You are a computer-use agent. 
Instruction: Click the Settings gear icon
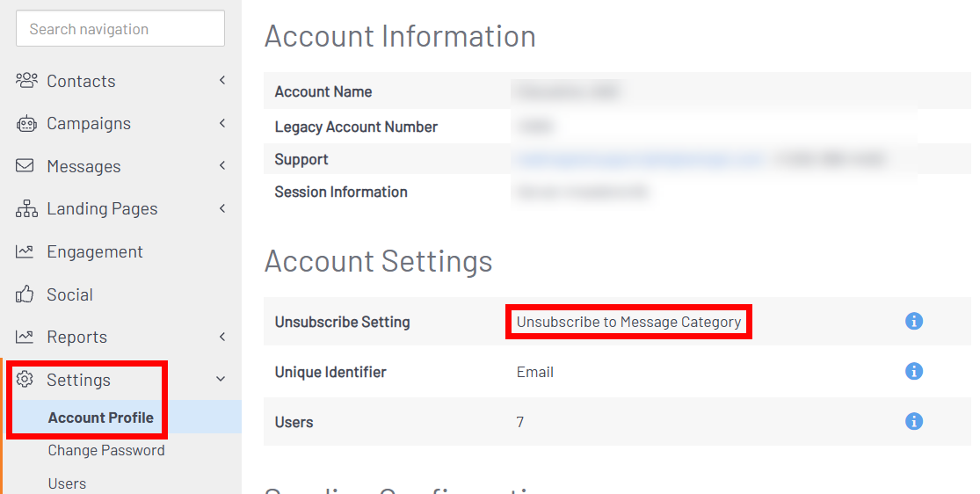coord(25,380)
